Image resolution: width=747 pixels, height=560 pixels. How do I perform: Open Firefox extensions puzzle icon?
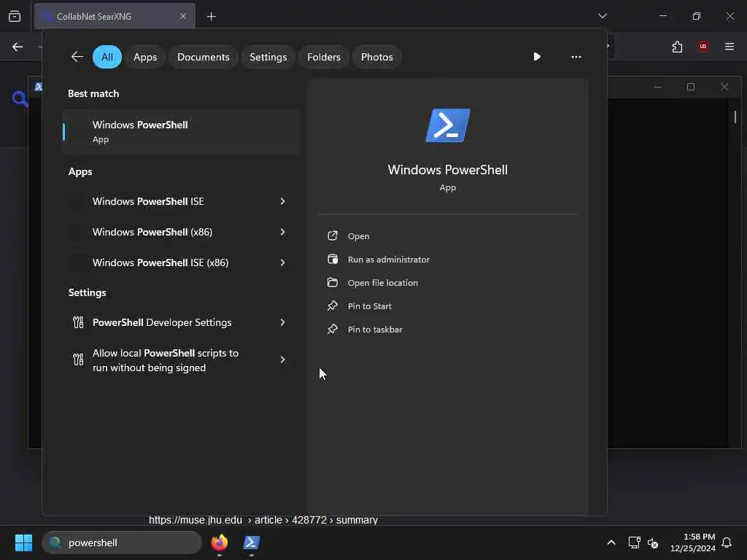pyautogui.click(x=677, y=47)
